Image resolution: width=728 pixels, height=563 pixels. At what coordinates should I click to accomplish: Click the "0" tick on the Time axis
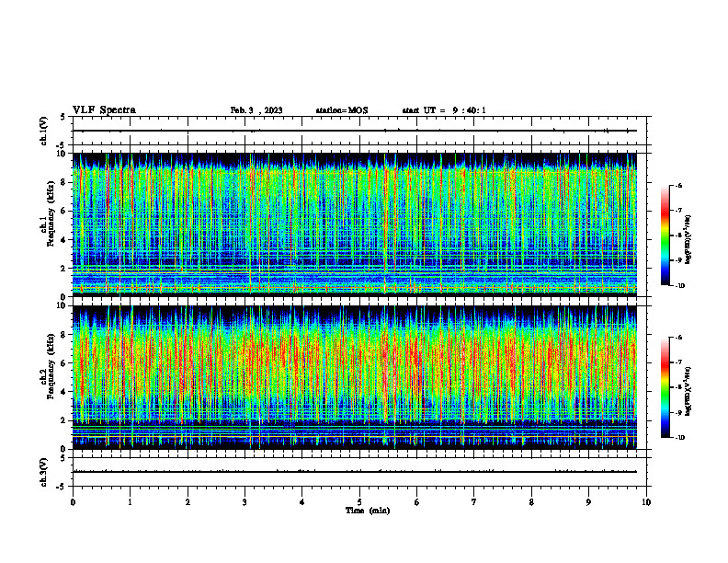click(x=73, y=502)
